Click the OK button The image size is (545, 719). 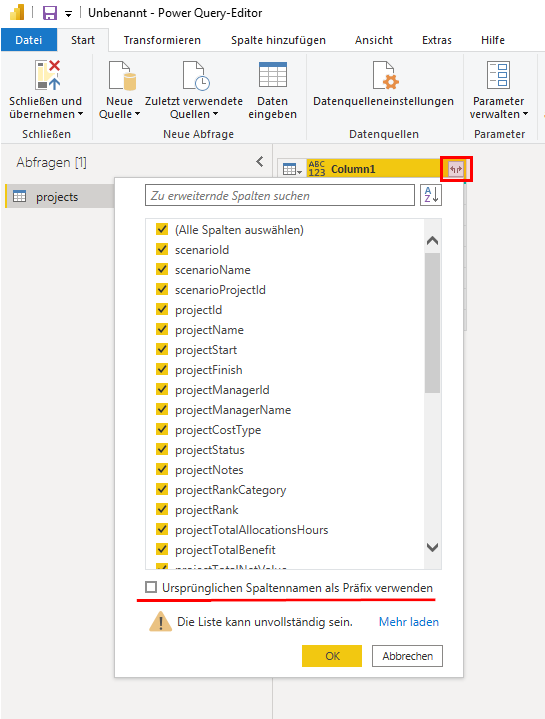(332, 656)
